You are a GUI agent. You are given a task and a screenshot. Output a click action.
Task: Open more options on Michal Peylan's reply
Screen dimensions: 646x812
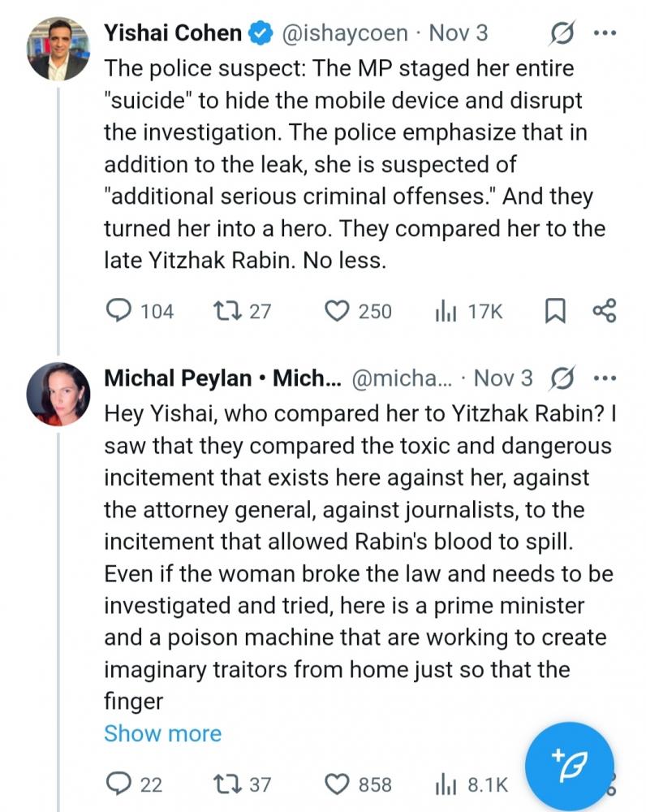click(605, 378)
